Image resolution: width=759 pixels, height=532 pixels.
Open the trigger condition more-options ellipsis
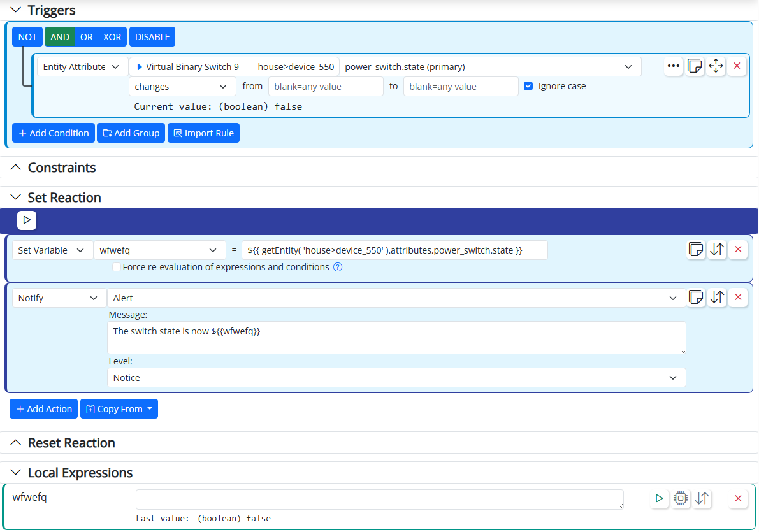(x=674, y=66)
